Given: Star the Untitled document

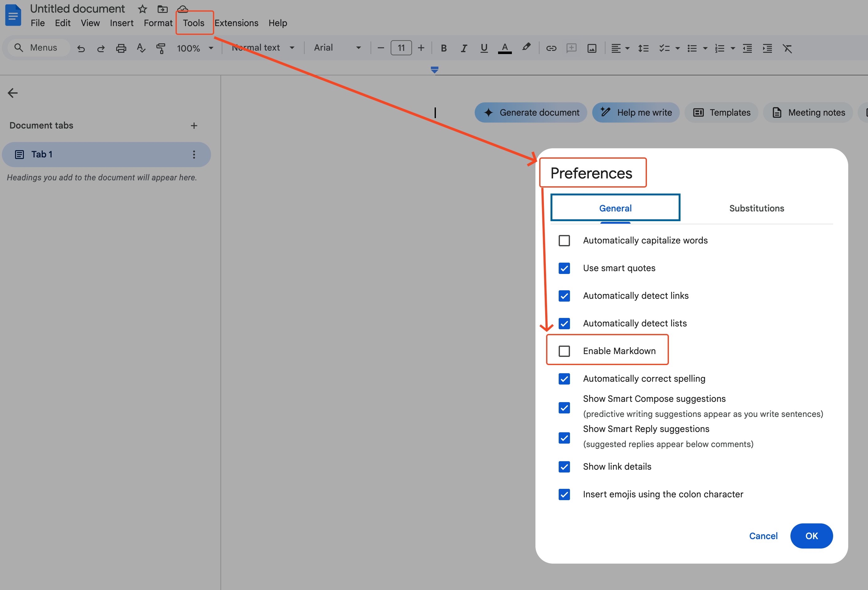Looking at the screenshot, I should [142, 9].
